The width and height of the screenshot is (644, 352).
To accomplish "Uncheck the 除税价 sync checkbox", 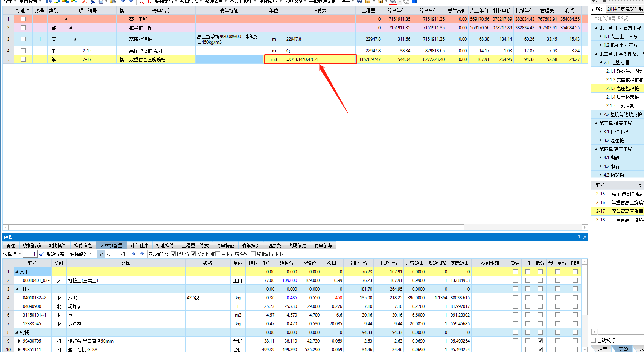I will [173, 254].
